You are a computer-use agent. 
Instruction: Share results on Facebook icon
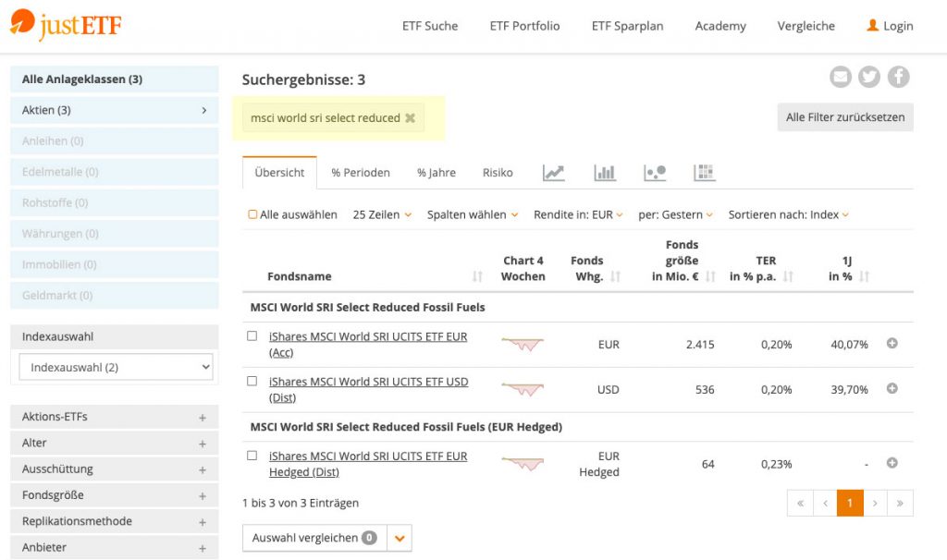point(898,77)
